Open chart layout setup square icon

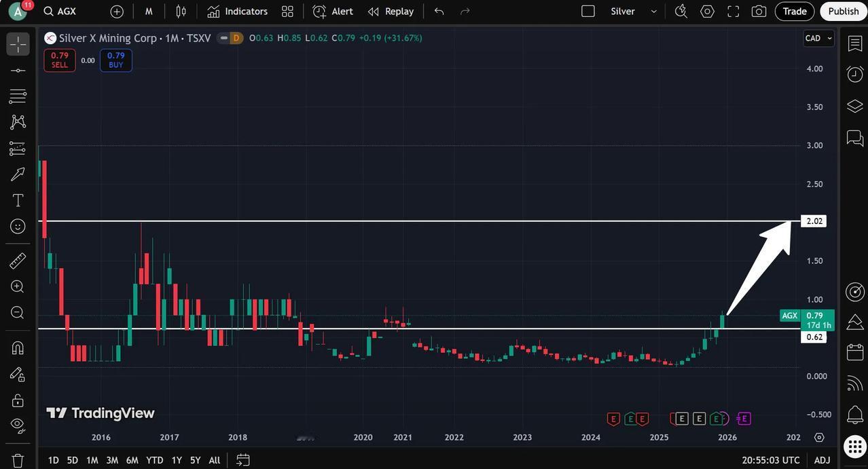coord(588,12)
